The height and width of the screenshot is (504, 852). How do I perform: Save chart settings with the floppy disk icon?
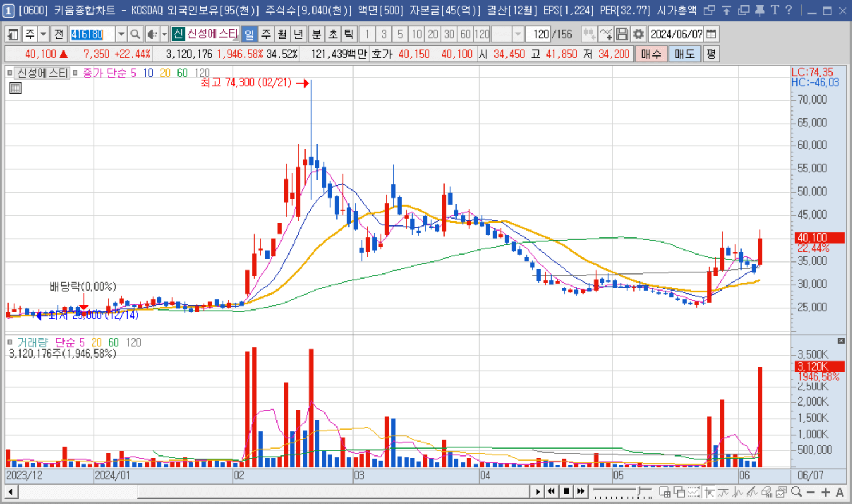coord(622,34)
